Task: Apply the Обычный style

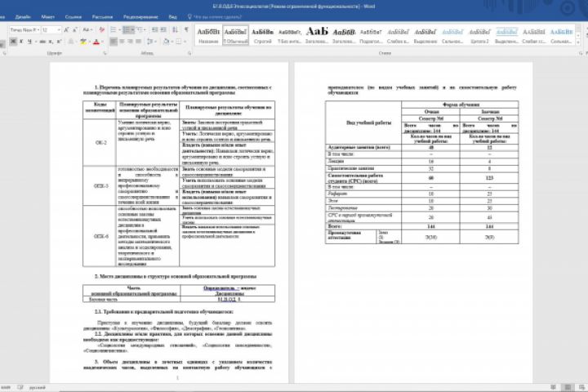Action: pyautogui.click(x=235, y=35)
